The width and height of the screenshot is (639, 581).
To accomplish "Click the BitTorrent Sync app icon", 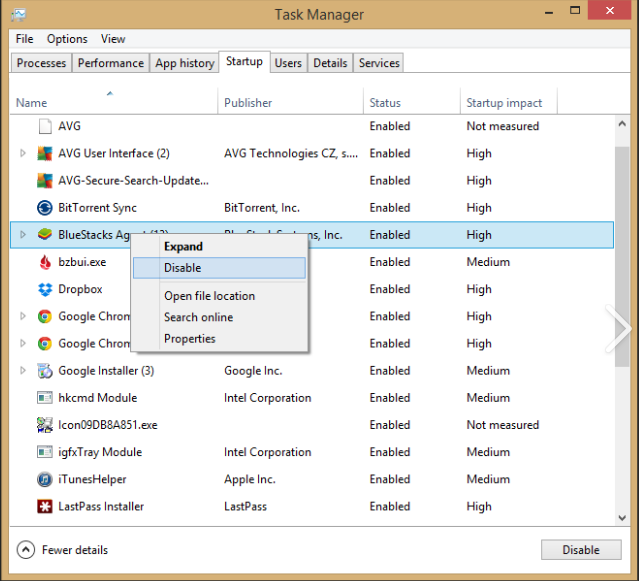I will point(44,208).
